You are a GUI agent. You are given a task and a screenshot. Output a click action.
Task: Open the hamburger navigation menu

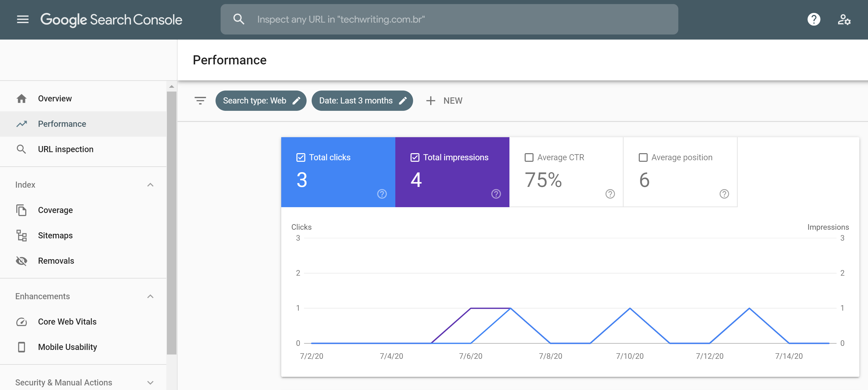pos(23,19)
